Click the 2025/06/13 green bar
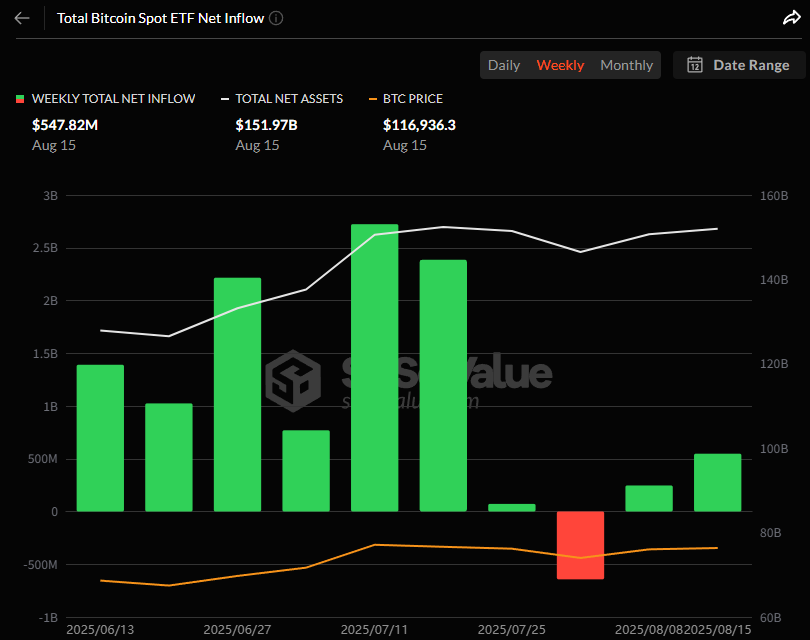 [x=100, y=438]
